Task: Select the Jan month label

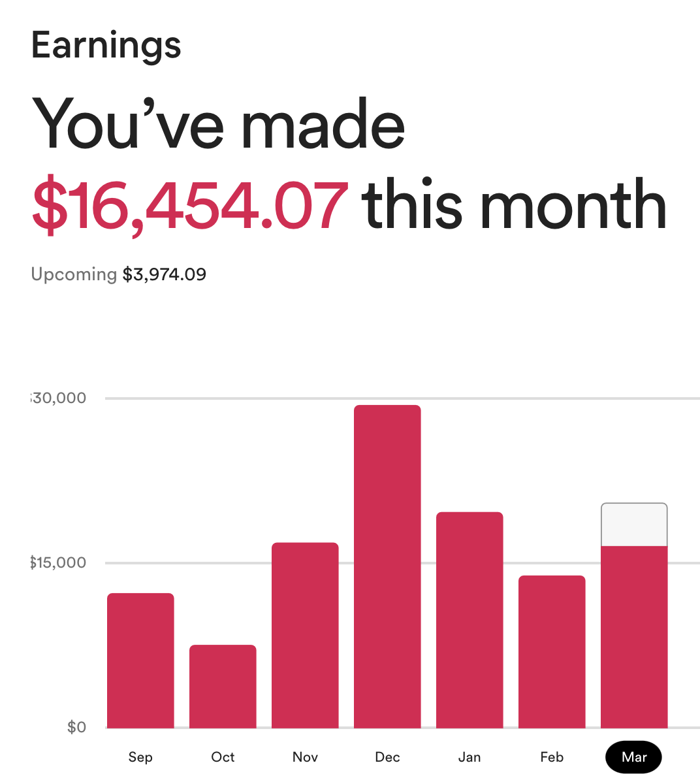Action: pos(469,757)
